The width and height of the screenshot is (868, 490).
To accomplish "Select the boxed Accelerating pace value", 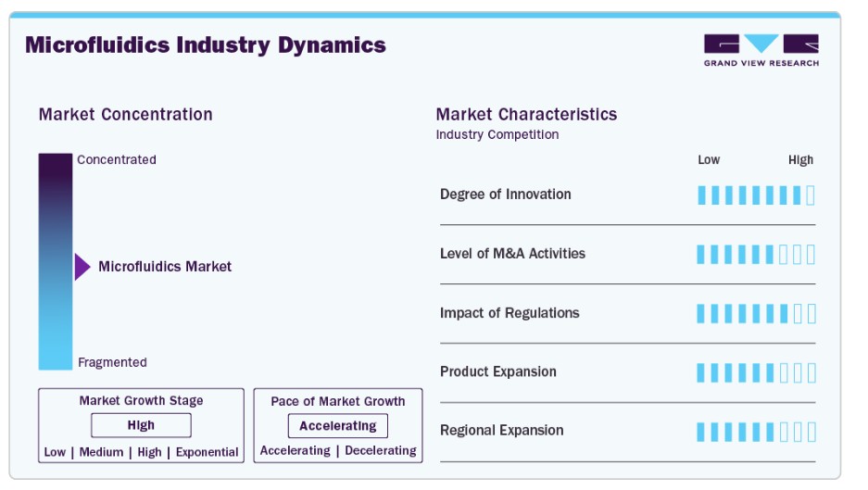I will tap(337, 426).
